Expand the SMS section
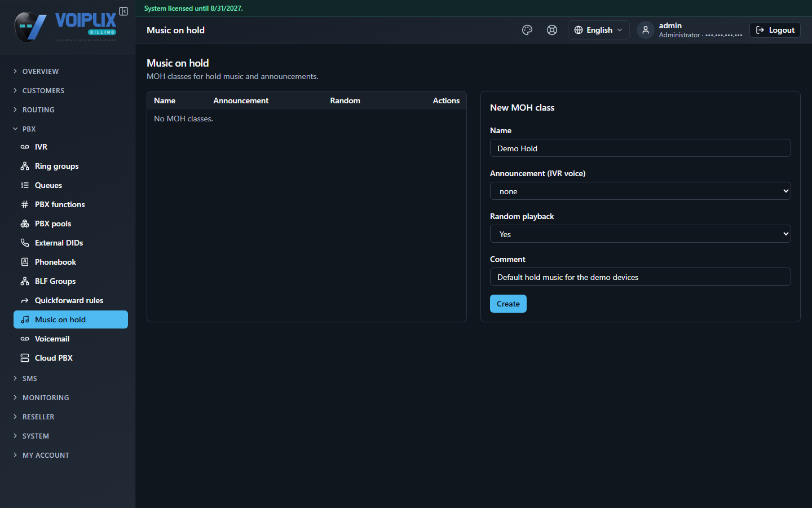 point(68,378)
